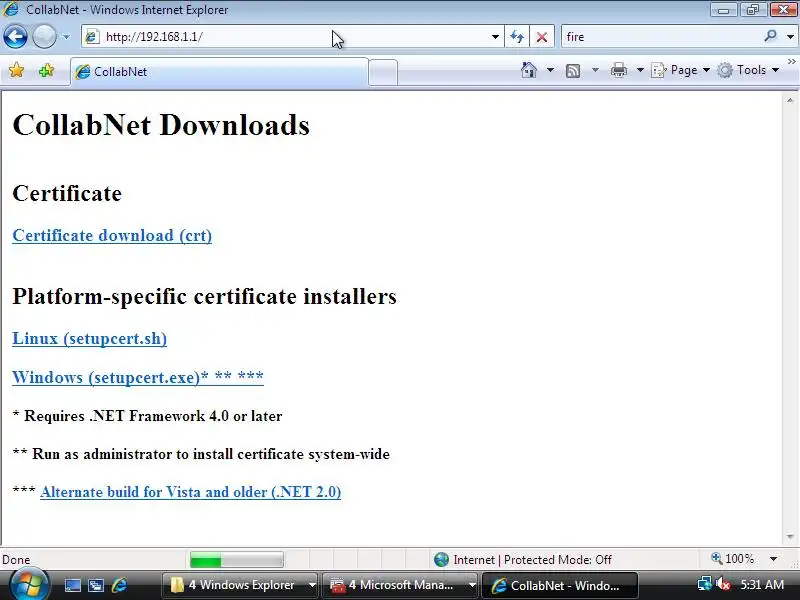Click the muted volume tray icon
This screenshot has height=600, width=800.
pos(723,584)
